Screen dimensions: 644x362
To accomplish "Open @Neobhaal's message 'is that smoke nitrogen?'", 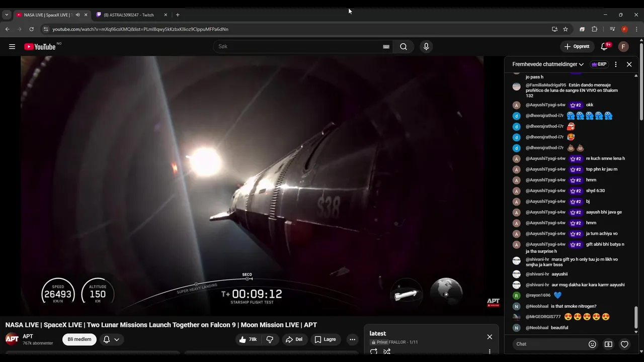I will coord(573,306).
